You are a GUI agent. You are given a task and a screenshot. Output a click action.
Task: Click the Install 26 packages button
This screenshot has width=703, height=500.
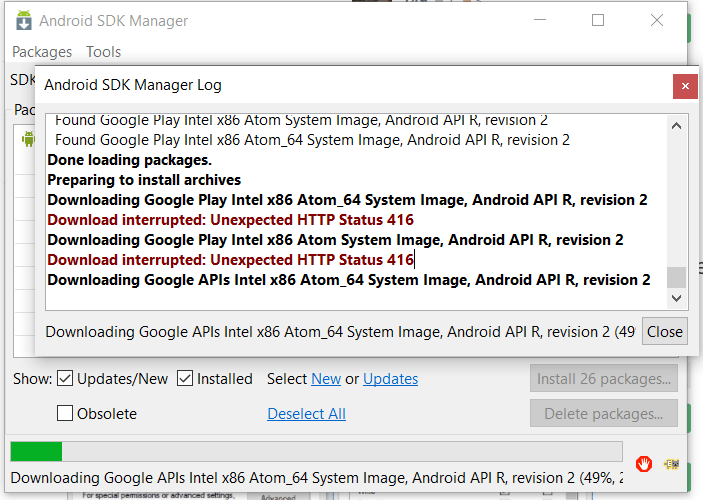[x=604, y=378]
